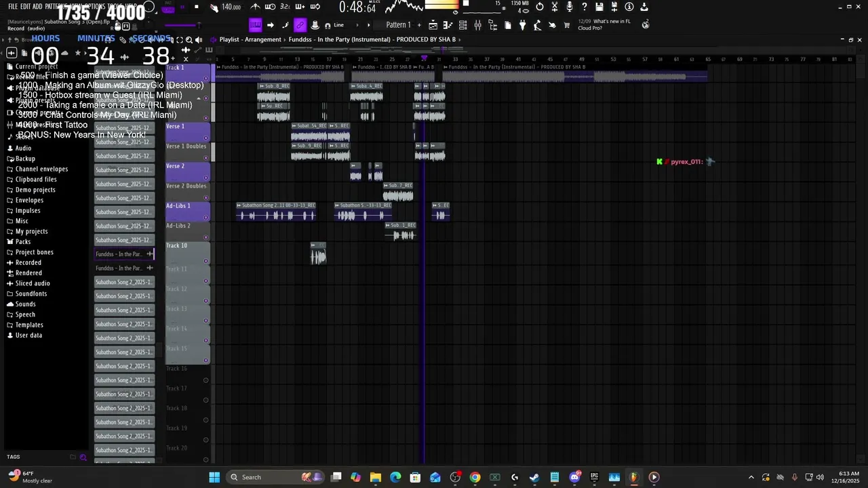Image resolution: width=868 pixels, height=488 pixels.
Task: Expand the Soundfonts folder
Action: [31, 293]
